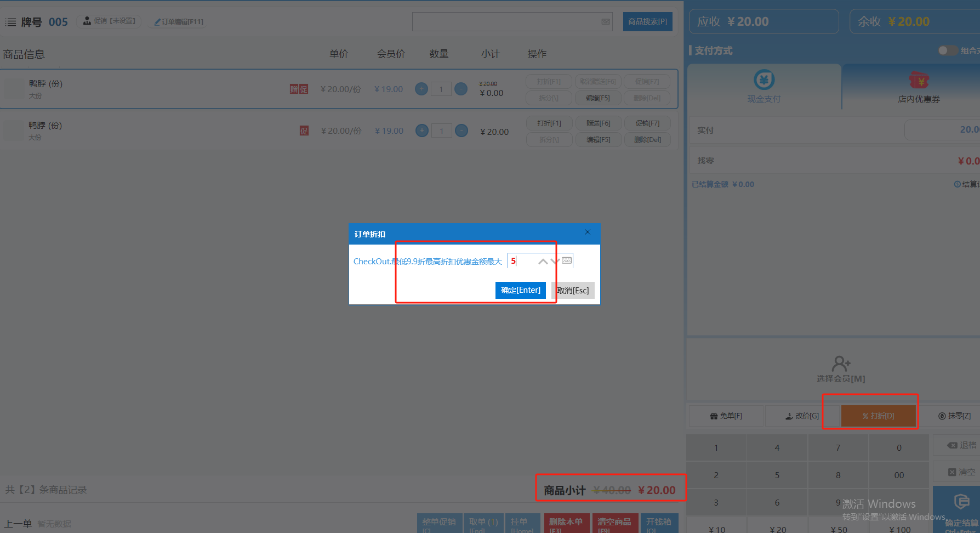Close the 订单折扣 dialog with X
This screenshot has height=533, width=980.
coord(588,233)
